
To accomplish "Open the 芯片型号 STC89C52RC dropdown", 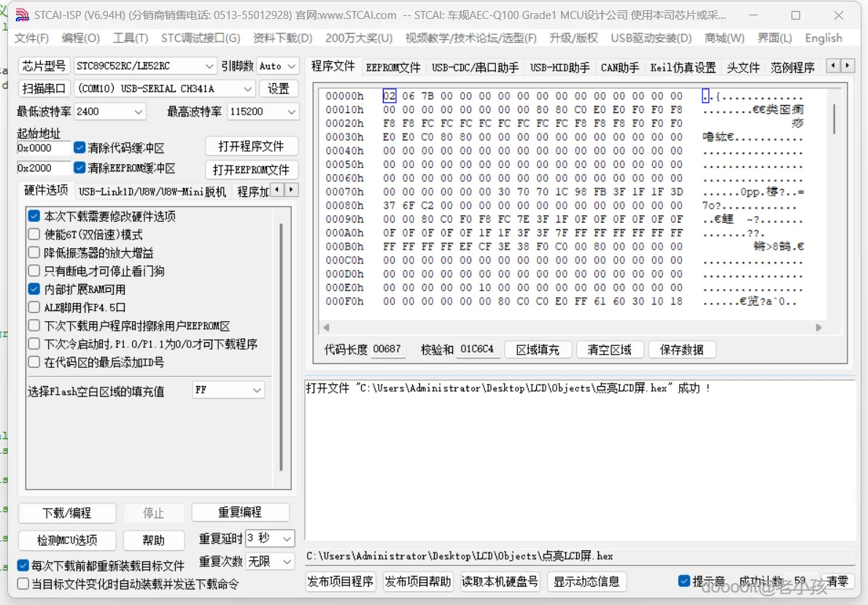I will coord(145,66).
